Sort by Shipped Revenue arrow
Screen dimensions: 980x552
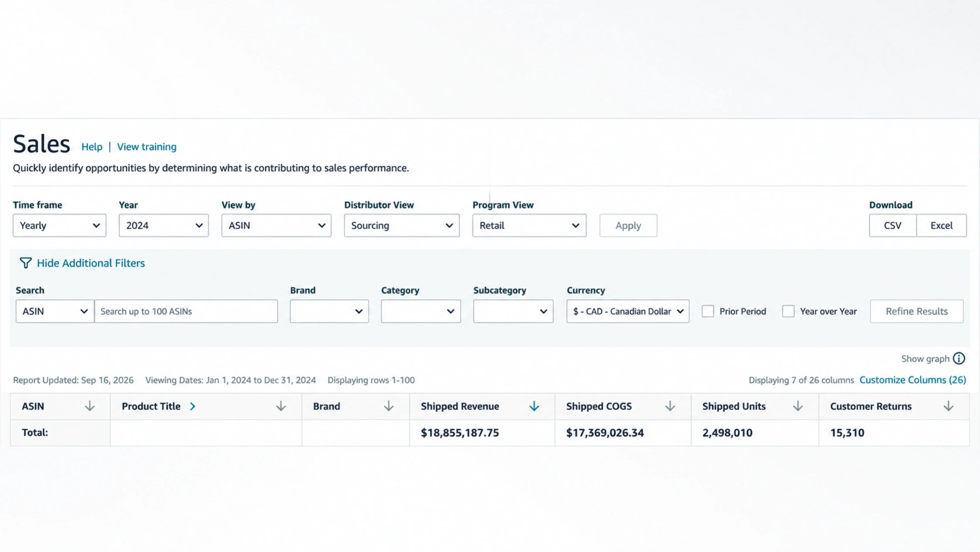(x=534, y=406)
